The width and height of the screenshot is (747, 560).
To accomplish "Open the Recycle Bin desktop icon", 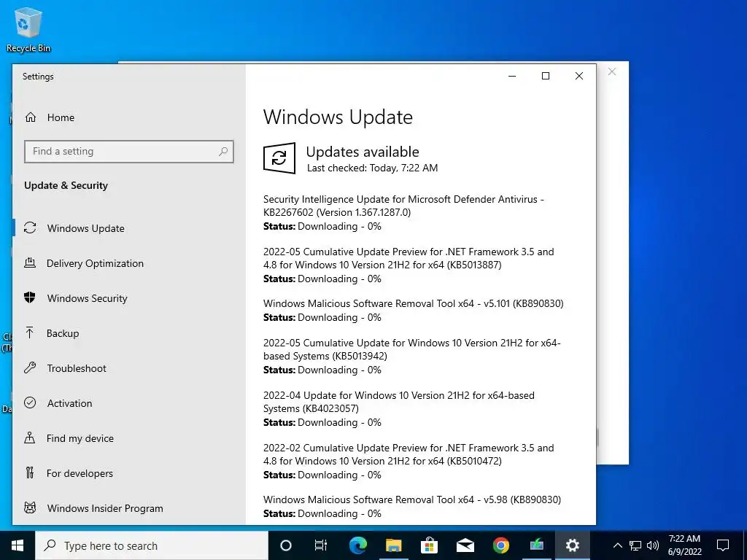I will 28,29.
